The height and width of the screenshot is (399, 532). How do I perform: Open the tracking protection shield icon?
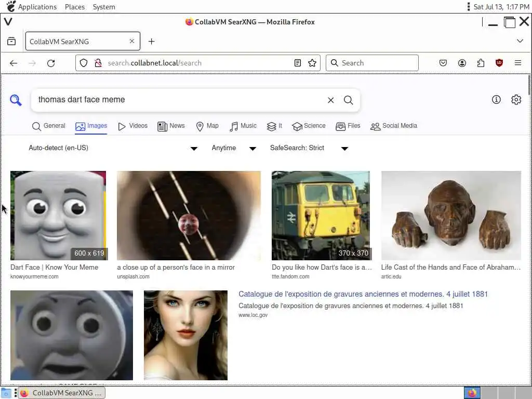84,63
